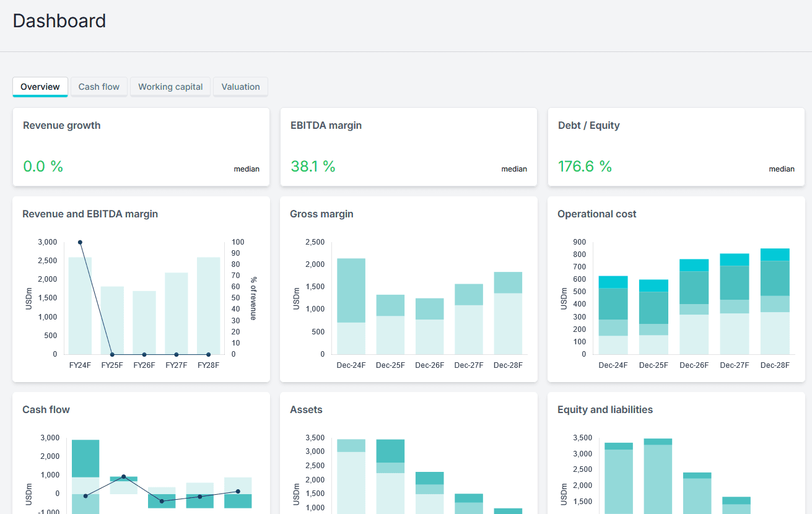Click the '% of revenue' axis label
Screen dimensions: 812x514
tap(253, 298)
